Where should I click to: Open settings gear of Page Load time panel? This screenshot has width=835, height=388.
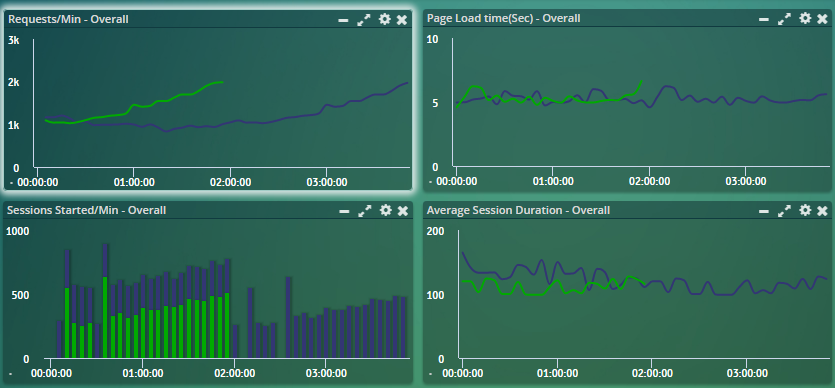click(x=805, y=19)
